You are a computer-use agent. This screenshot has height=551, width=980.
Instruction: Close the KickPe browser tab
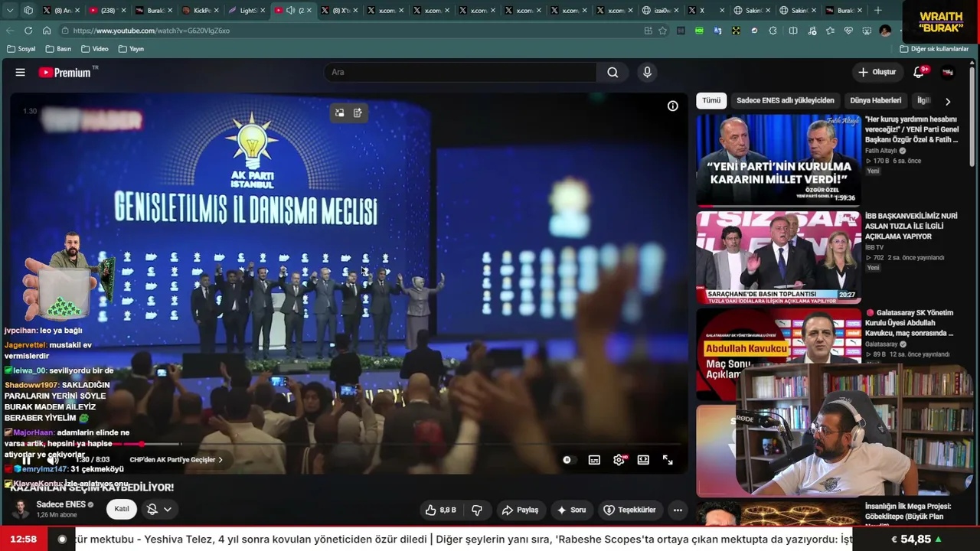point(217,11)
